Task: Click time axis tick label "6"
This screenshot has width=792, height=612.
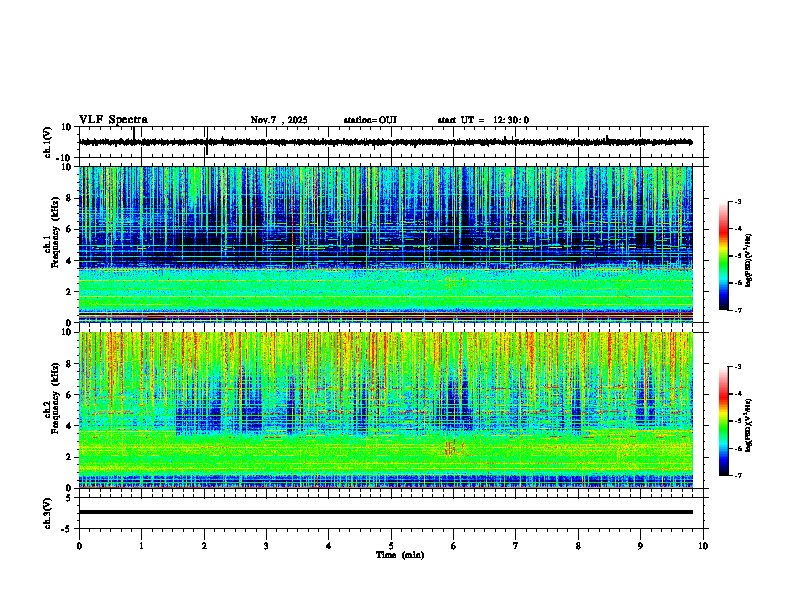Action: point(454,546)
